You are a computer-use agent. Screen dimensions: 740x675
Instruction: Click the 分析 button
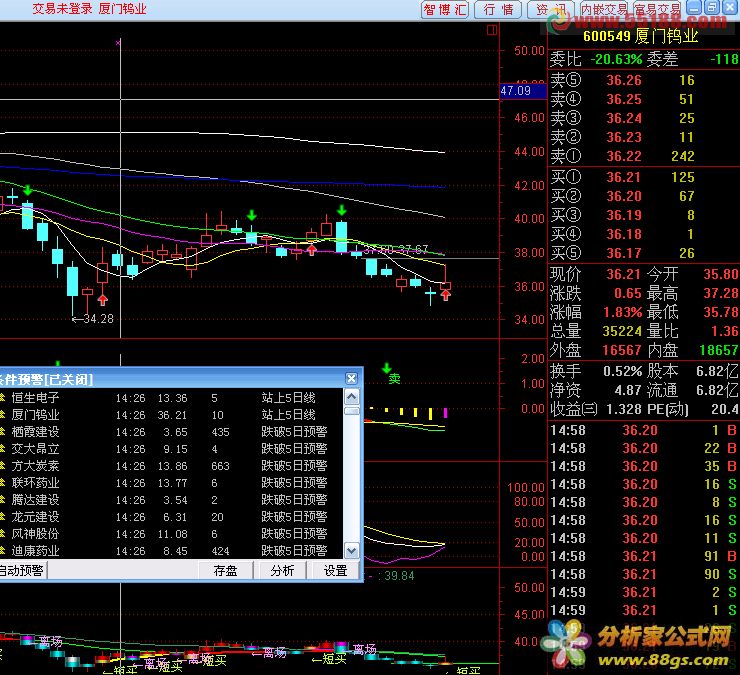(x=282, y=570)
